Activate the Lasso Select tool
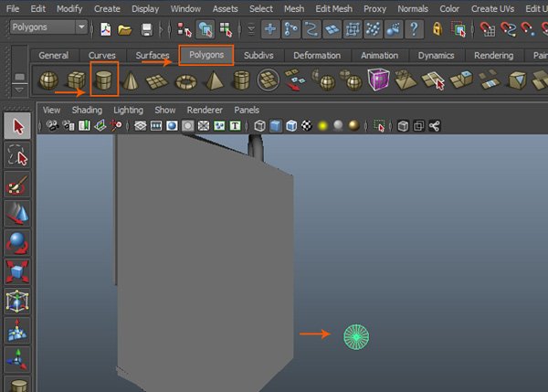 (17, 155)
